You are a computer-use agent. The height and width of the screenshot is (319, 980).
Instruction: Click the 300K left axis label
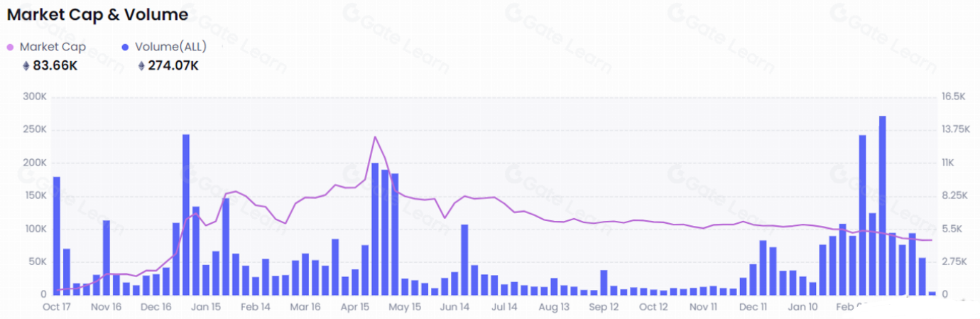pos(34,97)
